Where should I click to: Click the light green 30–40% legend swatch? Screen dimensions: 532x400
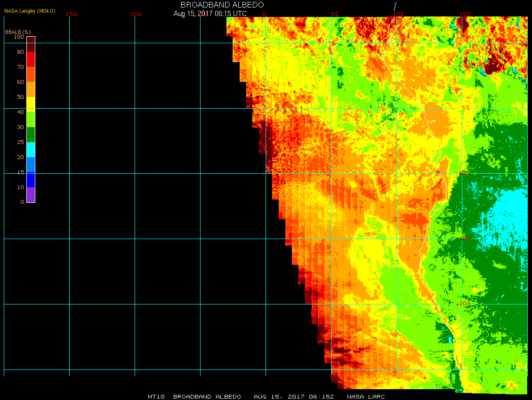pyautogui.click(x=31, y=119)
